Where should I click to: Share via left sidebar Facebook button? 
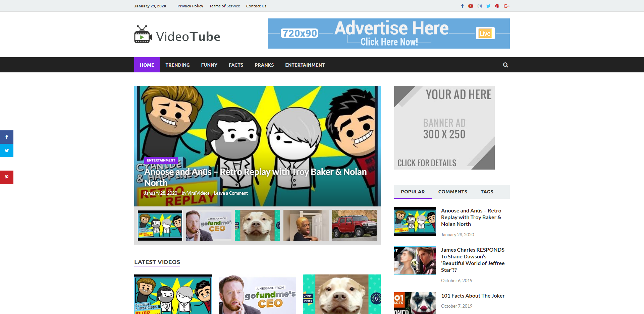(x=7, y=137)
